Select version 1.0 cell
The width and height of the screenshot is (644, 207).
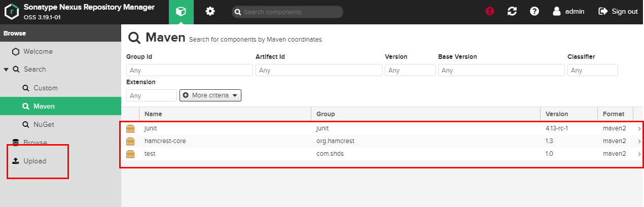(550, 154)
